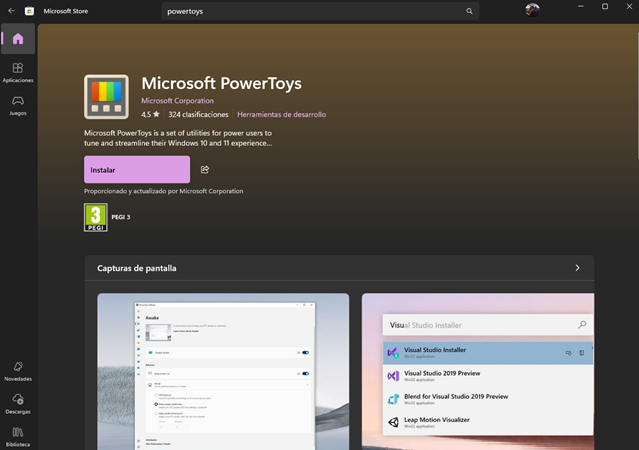Minimize the Microsoft Store window
Image resolution: width=639 pixels, height=450 pixels.
coord(580,6)
